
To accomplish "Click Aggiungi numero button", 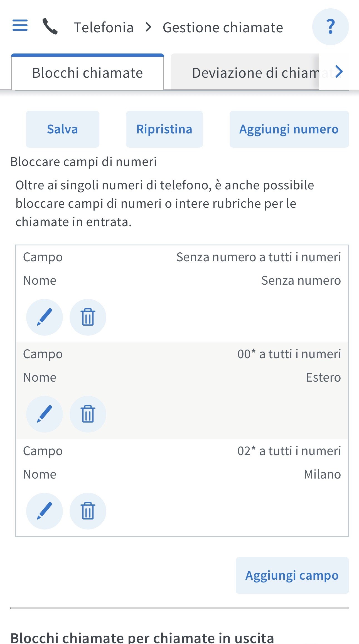I will pos(289,129).
